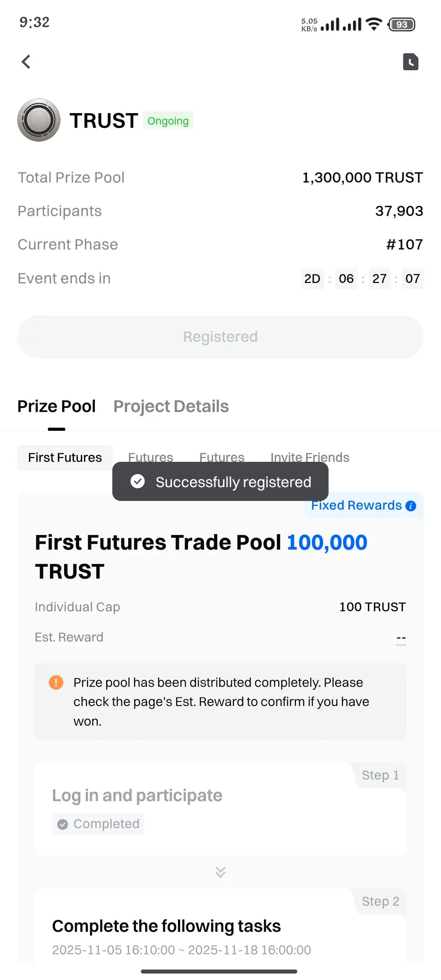Tap the TRUST token logo
This screenshot has height=980, width=441.
tap(39, 120)
